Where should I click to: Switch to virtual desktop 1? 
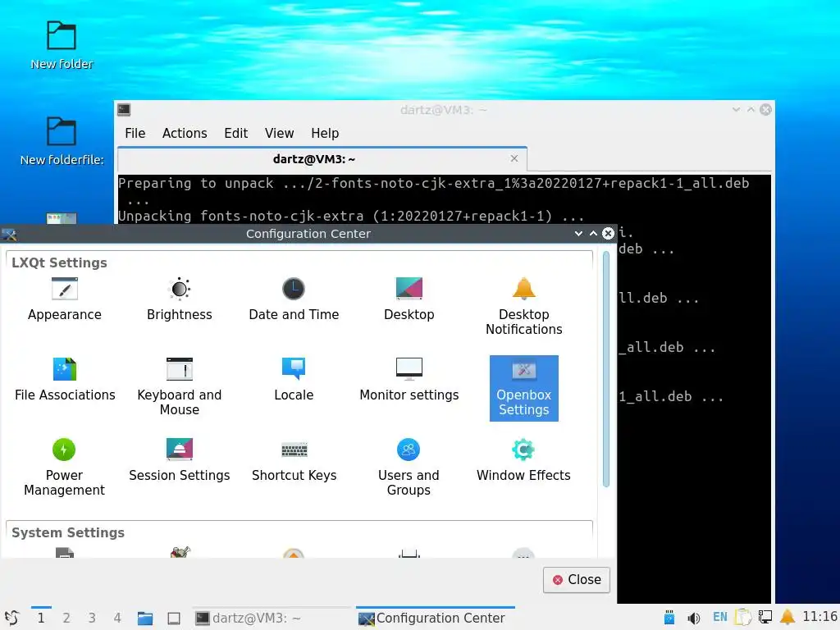coord(41,618)
